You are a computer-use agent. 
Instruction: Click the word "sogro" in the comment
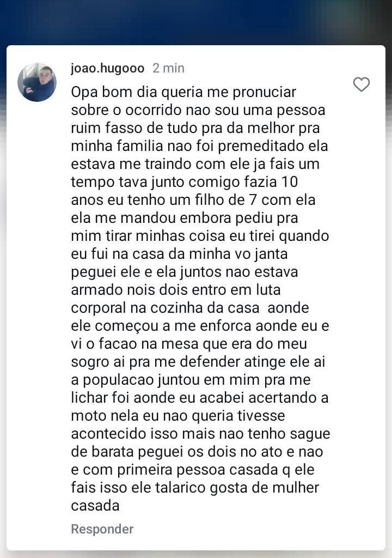tap(88, 361)
